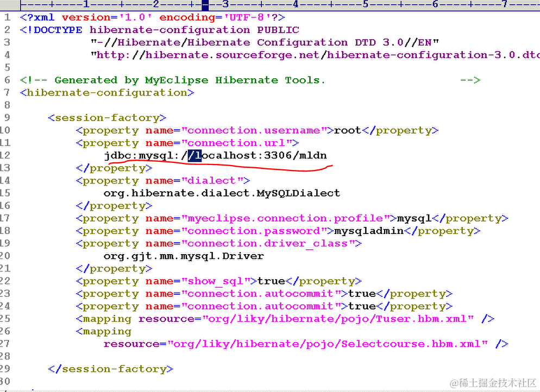Click connection.autocommit on line 24
Screen dimensions: 540x392
(x=261, y=306)
